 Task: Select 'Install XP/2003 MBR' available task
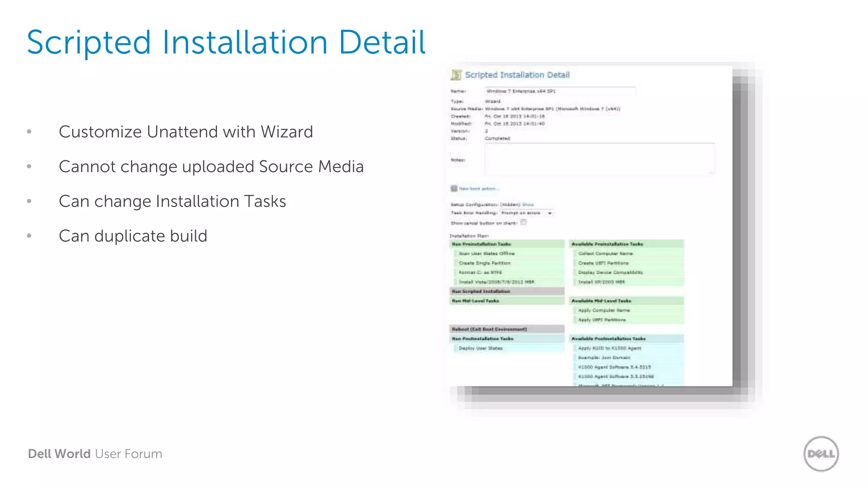click(x=629, y=282)
